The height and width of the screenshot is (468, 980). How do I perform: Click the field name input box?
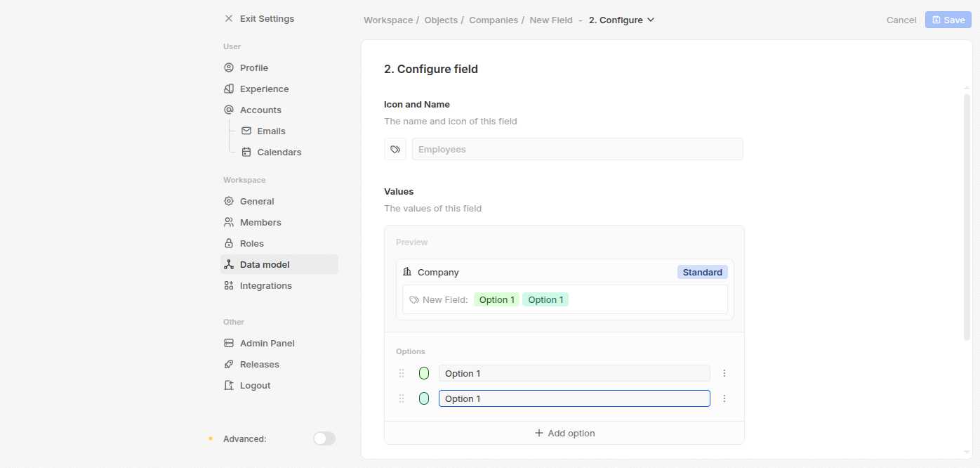pyautogui.click(x=576, y=149)
